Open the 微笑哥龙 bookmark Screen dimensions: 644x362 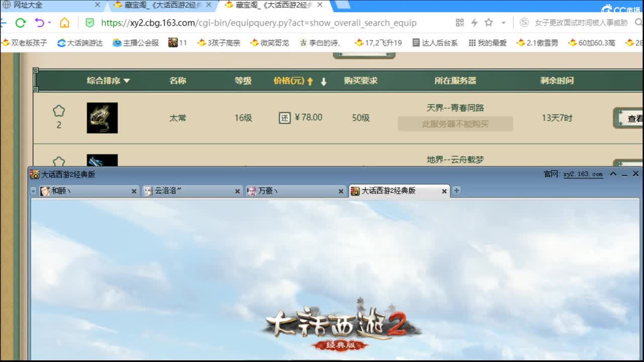point(270,43)
